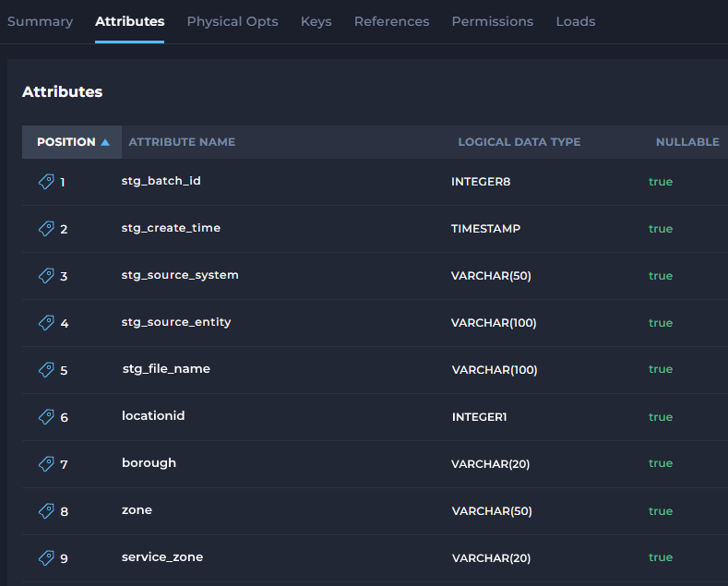The width and height of the screenshot is (728, 586).
Task: Click the tag icon beside position 2
Action: click(46, 229)
